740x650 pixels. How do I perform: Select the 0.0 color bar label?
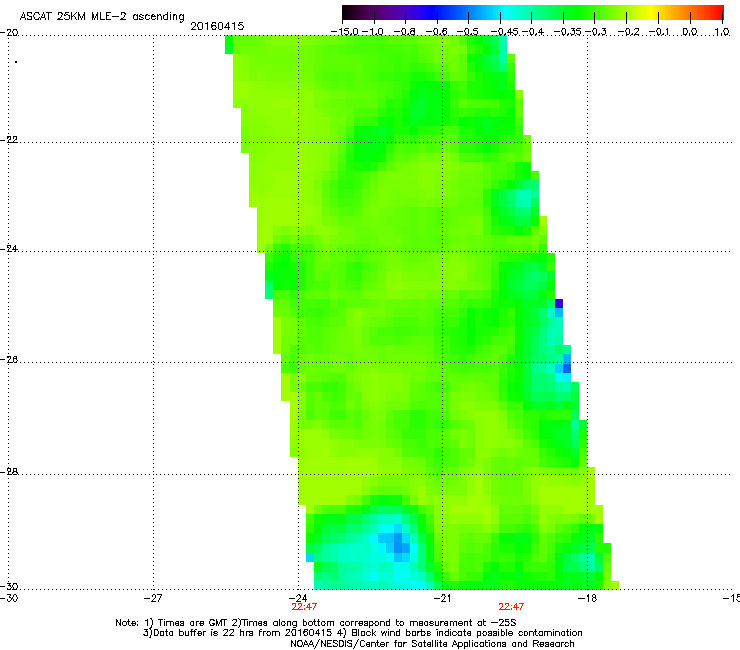coord(690,32)
